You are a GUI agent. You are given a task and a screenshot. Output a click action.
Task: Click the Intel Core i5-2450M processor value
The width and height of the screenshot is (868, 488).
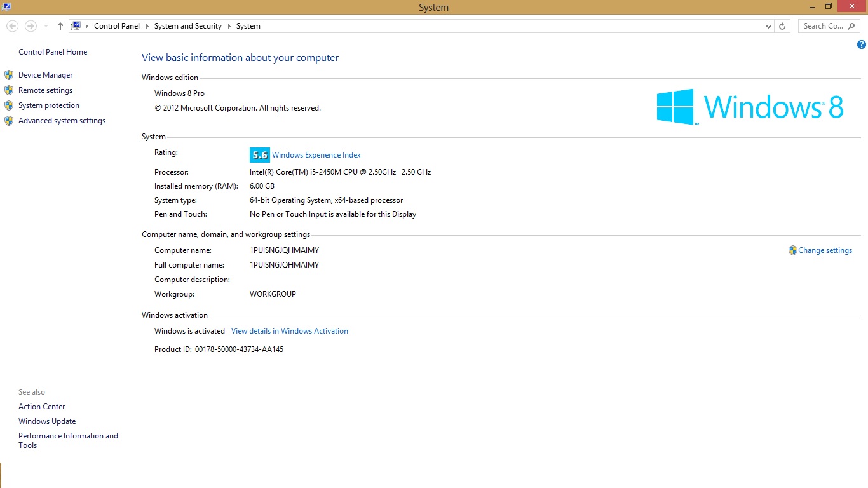point(341,172)
